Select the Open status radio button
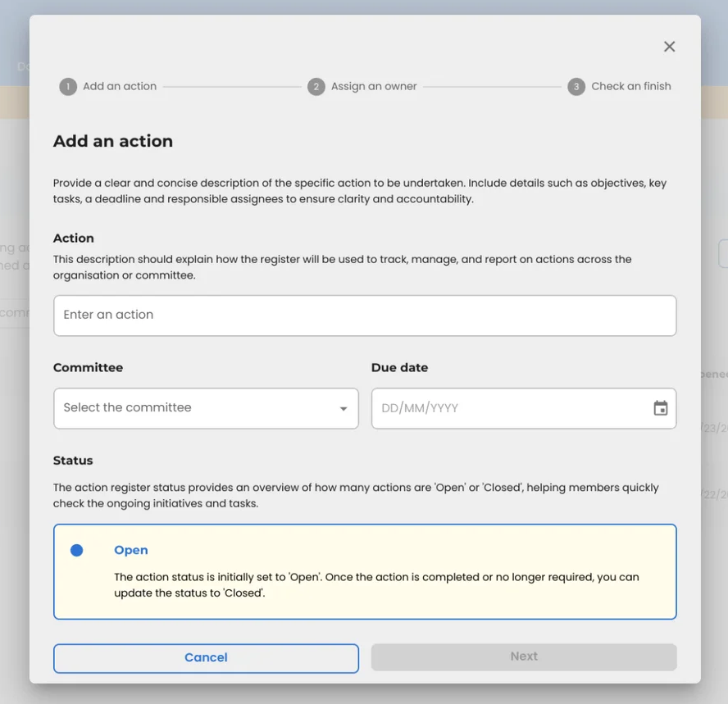This screenshot has width=728, height=704. tap(77, 551)
